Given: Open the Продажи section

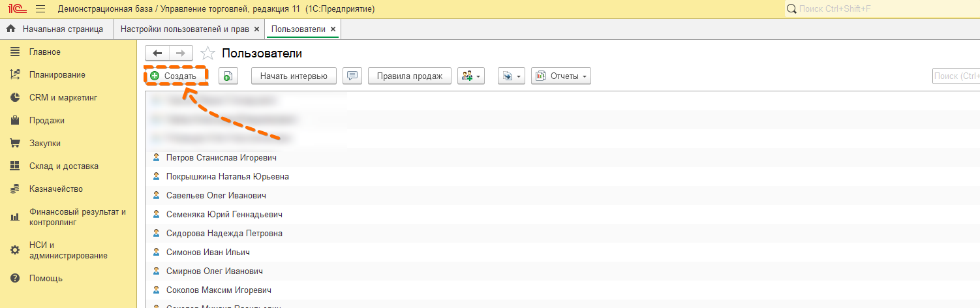Looking at the screenshot, I should coord(46,121).
